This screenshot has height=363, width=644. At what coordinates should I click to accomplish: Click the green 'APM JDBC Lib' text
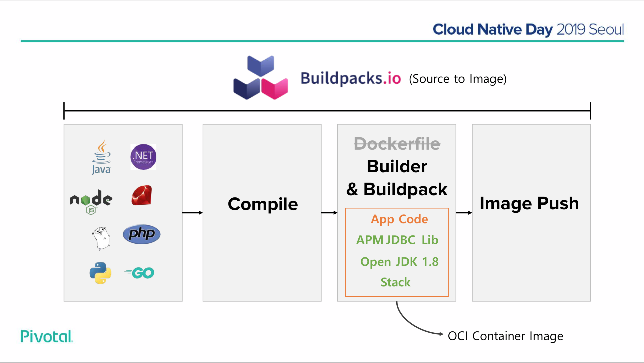point(397,240)
